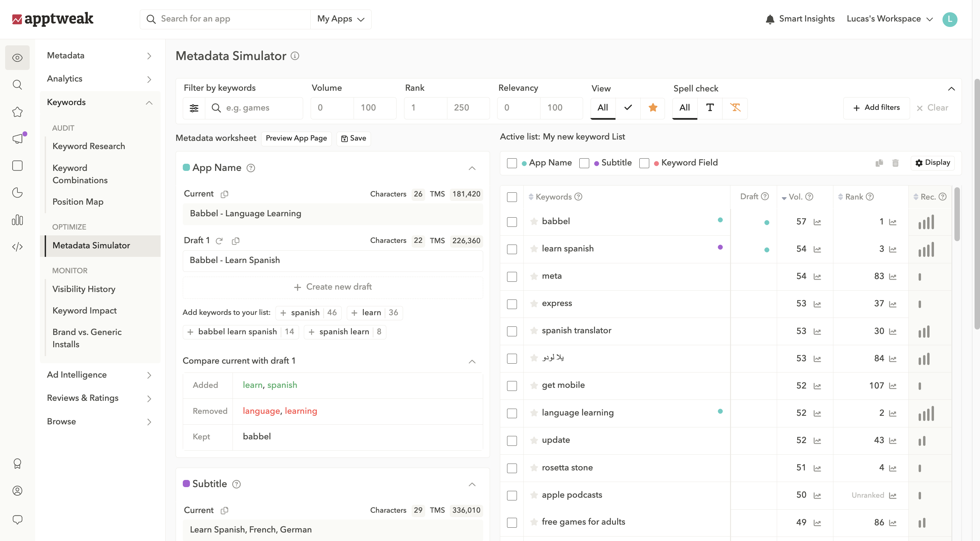The image size is (980, 541).
Task: Open the eye overview icon in sidebar
Action: tap(17, 57)
